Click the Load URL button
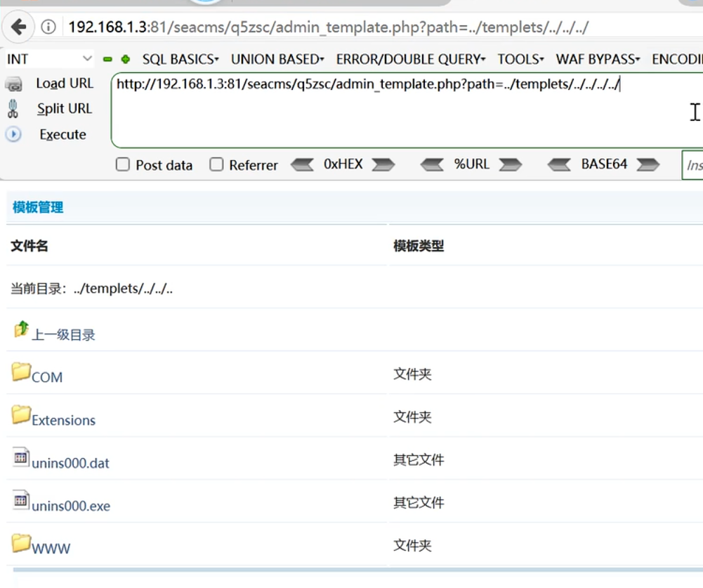Image resolution: width=703 pixels, height=588 pixels. coord(64,84)
